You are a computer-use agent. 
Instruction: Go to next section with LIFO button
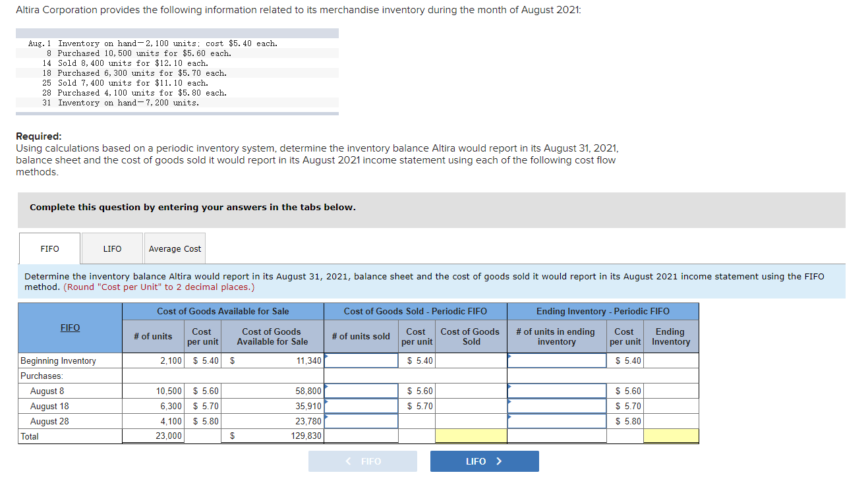click(x=484, y=461)
